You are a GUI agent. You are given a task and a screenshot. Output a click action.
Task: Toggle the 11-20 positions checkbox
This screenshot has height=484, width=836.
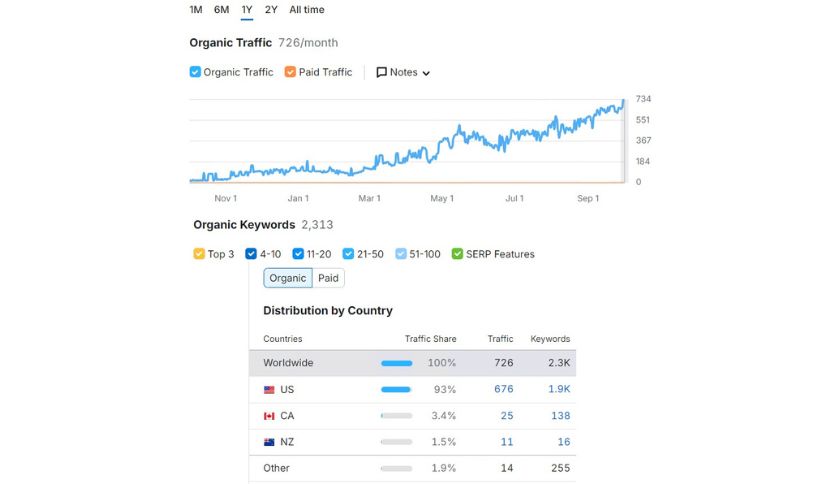298,254
